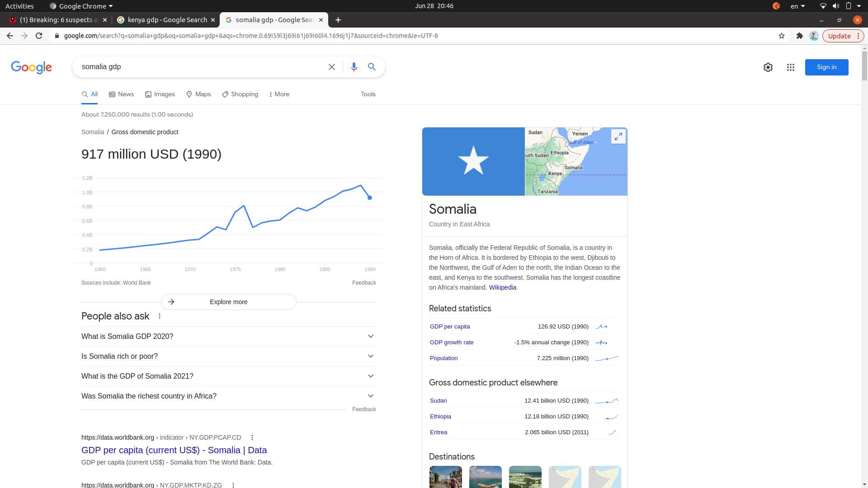This screenshot has height=488, width=868.
Task: Click the 1990 data point on GDP chart
Action: pyautogui.click(x=370, y=197)
